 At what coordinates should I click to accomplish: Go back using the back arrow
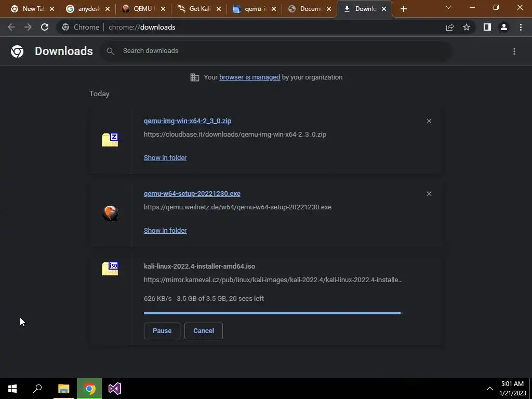pyautogui.click(x=11, y=27)
